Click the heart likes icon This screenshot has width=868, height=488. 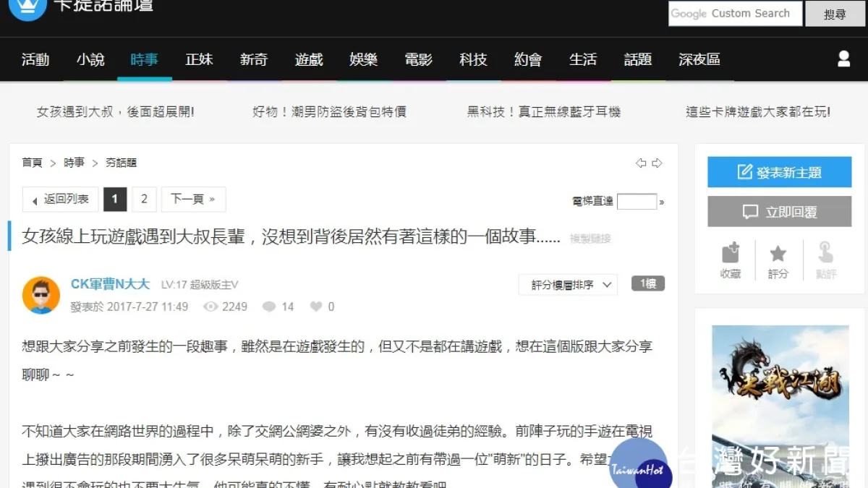[x=316, y=307]
